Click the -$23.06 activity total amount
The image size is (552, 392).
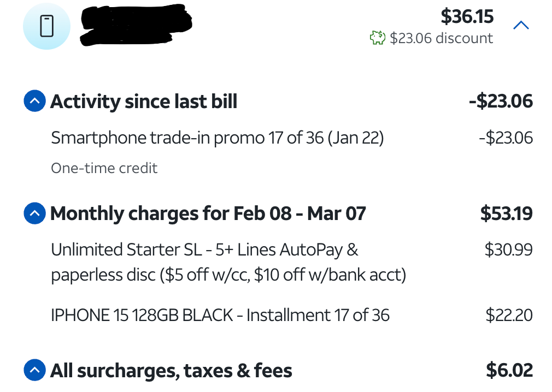point(500,102)
